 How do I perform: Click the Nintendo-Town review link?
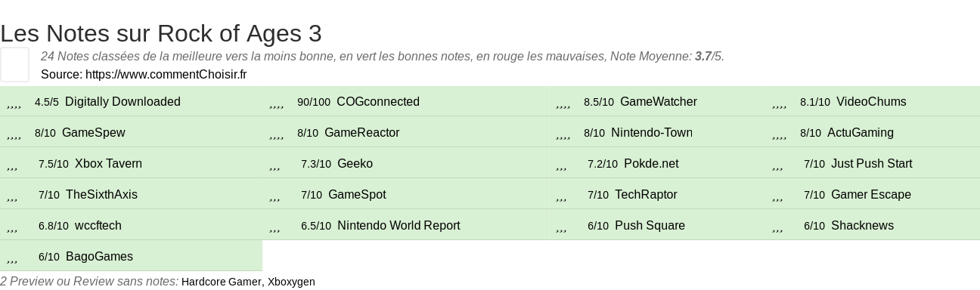pyautogui.click(x=652, y=132)
